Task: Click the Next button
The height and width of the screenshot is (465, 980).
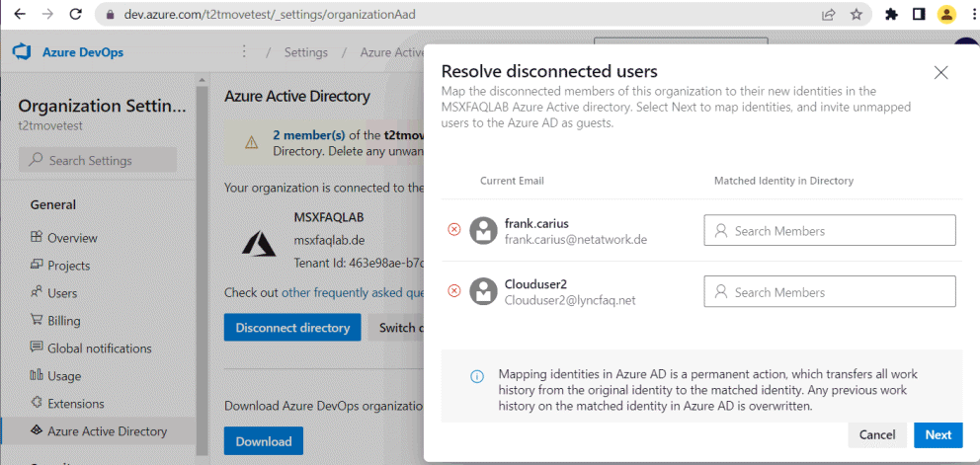Action: coord(939,435)
